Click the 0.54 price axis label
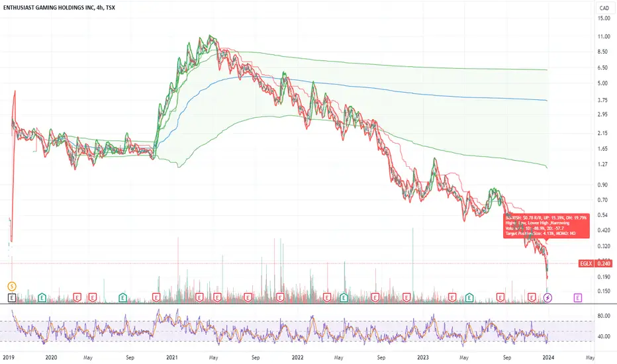Screen dimensions: 617x364 [602, 215]
